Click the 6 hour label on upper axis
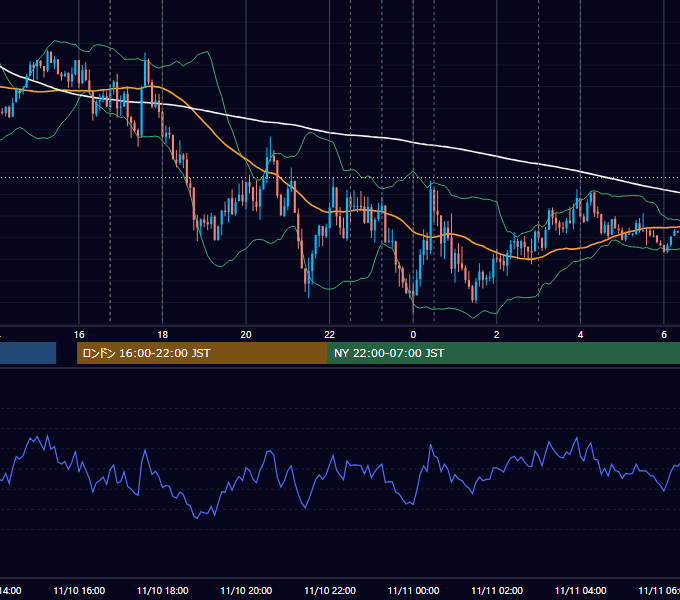 coord(664,334)
